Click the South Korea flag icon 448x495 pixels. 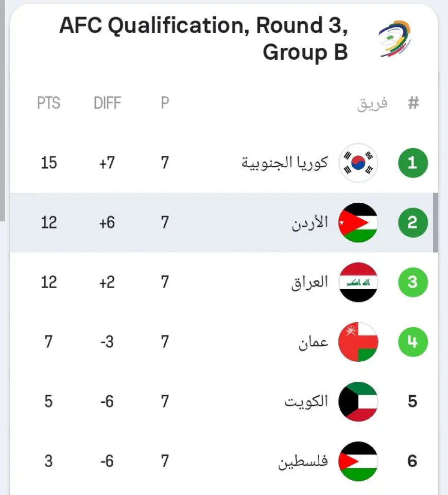click(358, 163)
